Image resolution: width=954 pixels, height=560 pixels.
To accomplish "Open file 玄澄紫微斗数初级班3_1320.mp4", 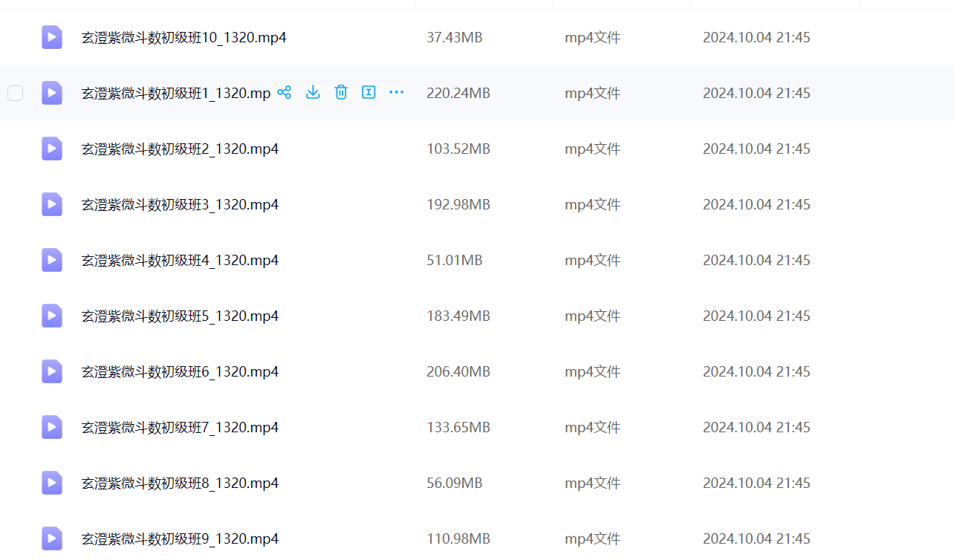I will [180, 204].
